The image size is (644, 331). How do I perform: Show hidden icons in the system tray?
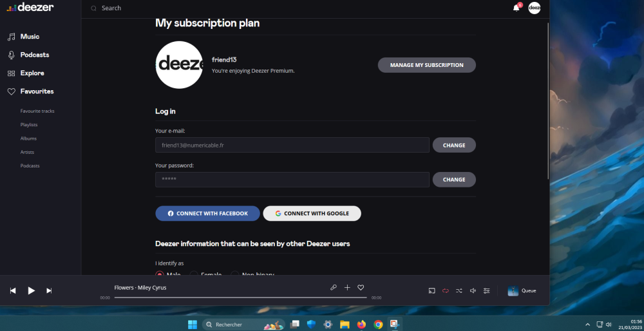(587, 324)
